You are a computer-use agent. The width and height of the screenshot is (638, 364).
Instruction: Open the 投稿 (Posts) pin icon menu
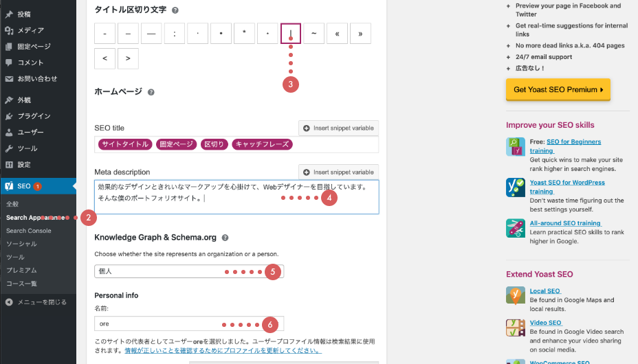click(x=10, y=14)
